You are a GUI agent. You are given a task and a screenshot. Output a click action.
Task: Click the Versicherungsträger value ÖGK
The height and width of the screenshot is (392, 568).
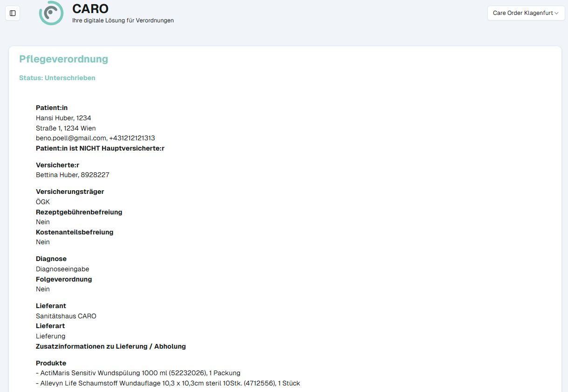43,202
